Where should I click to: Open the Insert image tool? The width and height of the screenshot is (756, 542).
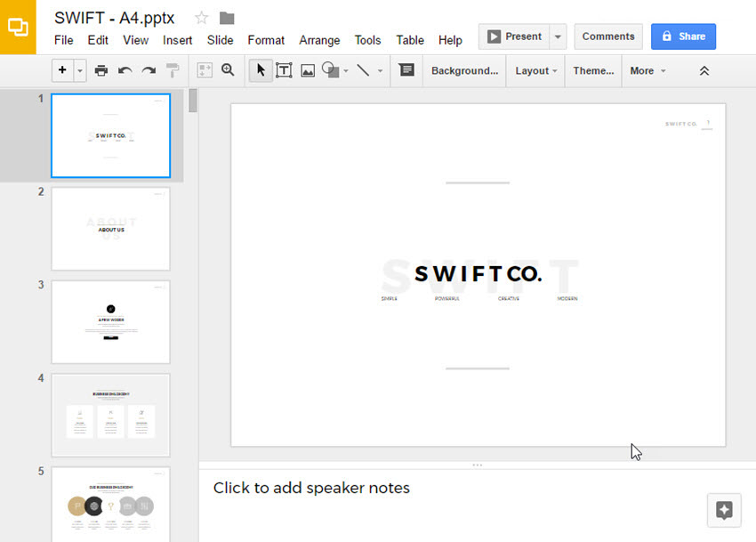pyautogui.click(x=307, y=69)
